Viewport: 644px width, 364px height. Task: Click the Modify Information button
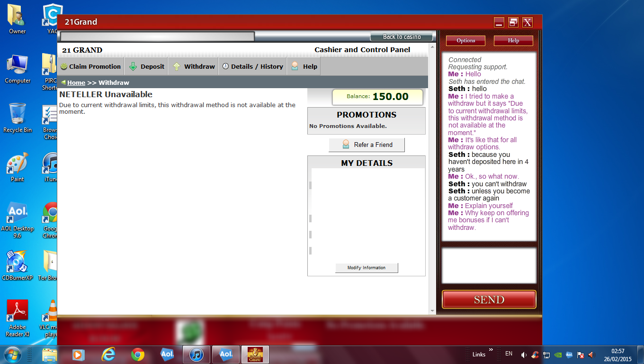[367, 268]
